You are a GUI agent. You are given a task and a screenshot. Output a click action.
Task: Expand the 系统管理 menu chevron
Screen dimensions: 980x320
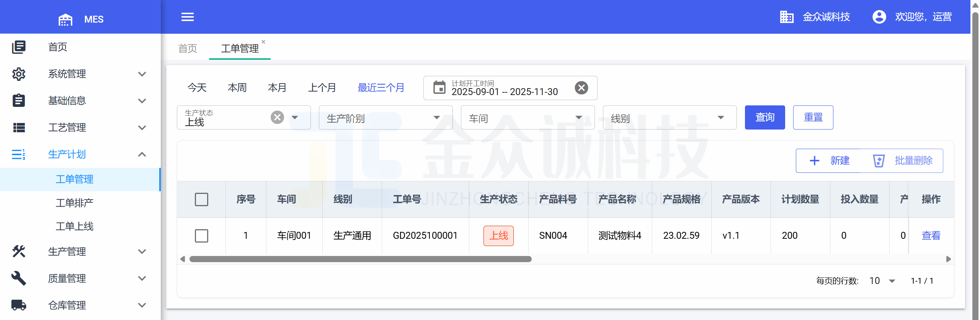click(142, 74)
